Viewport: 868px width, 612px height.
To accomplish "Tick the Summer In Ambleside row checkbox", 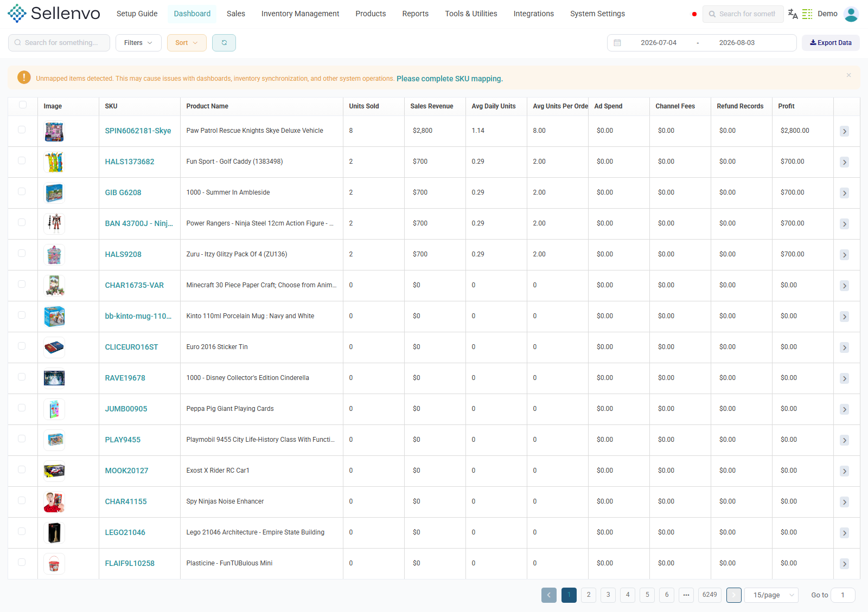I will (x=22, y=191).
